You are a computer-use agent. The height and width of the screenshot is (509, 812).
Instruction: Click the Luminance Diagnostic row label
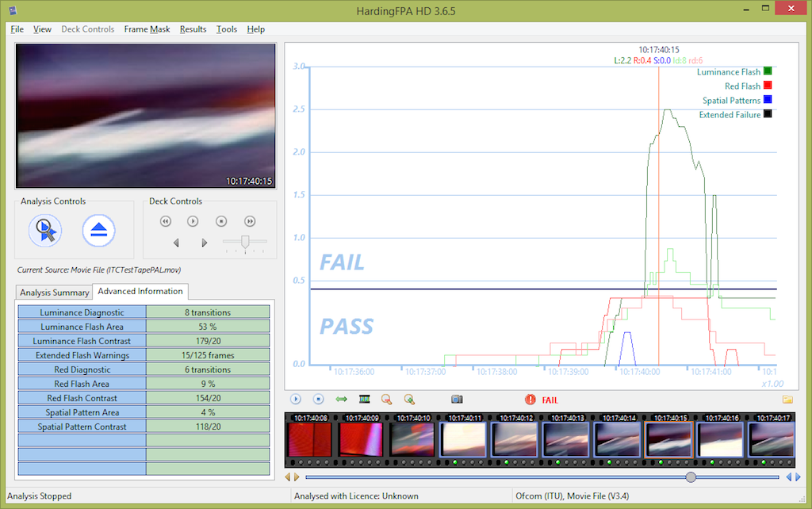tap(82, 312)
